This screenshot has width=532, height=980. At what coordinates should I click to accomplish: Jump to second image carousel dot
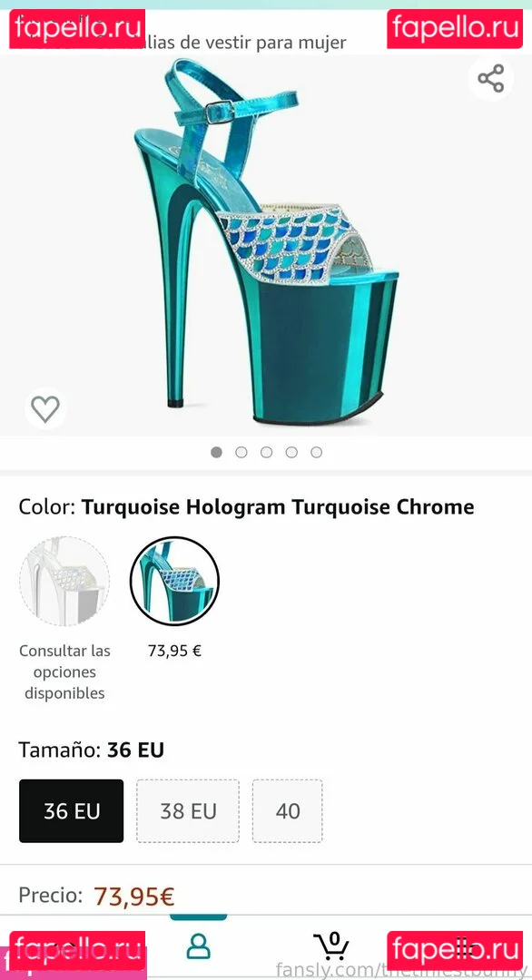click(241, 452)
